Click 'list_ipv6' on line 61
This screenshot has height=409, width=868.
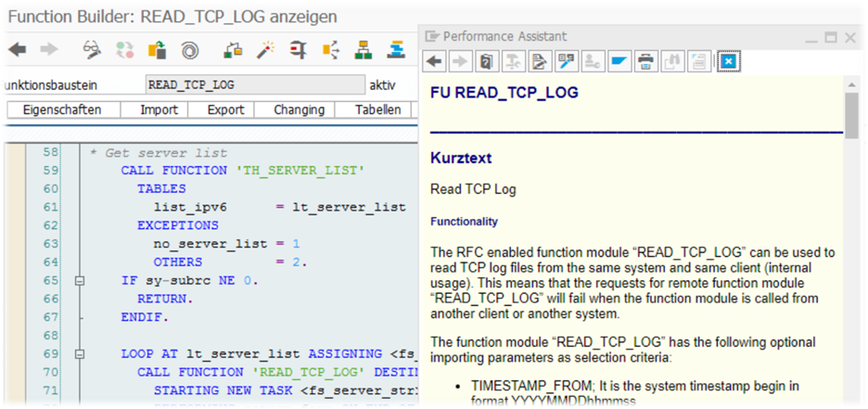click(190, 207)
